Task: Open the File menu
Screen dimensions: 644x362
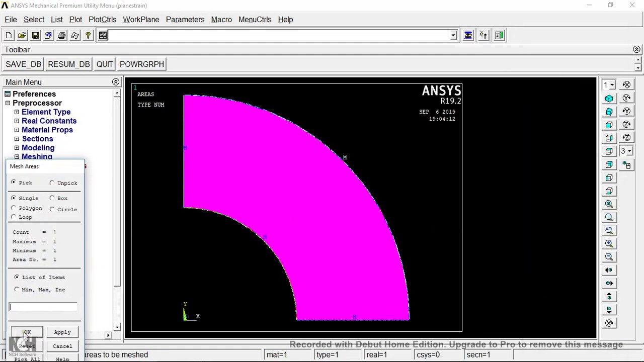Action: (11, 20)
